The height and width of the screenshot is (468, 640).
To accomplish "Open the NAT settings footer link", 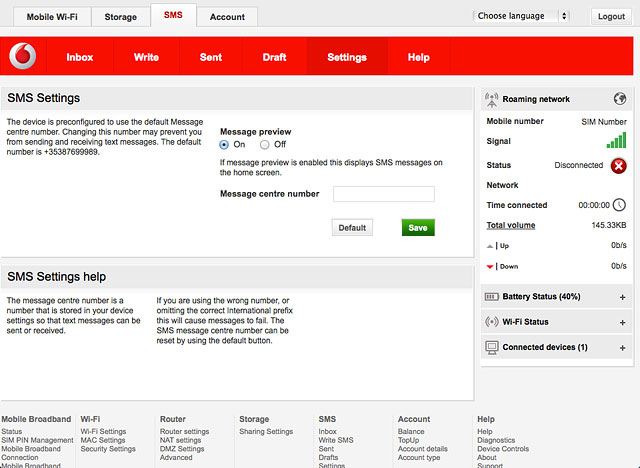I will coord(180,440).
